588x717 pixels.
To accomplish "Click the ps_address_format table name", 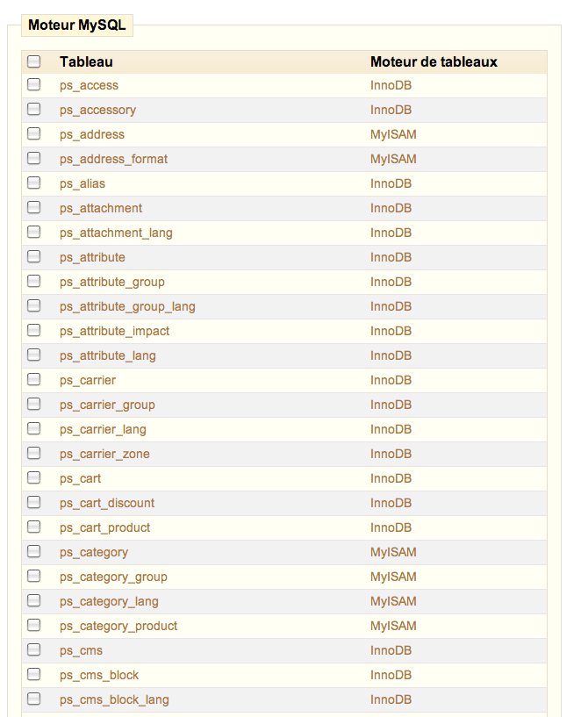I will point(113,159).
